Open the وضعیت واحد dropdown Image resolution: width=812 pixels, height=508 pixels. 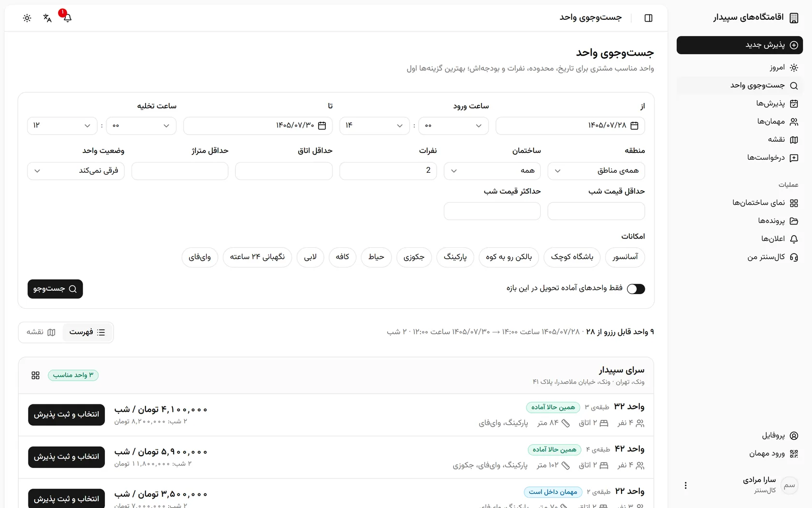point(76,171)
